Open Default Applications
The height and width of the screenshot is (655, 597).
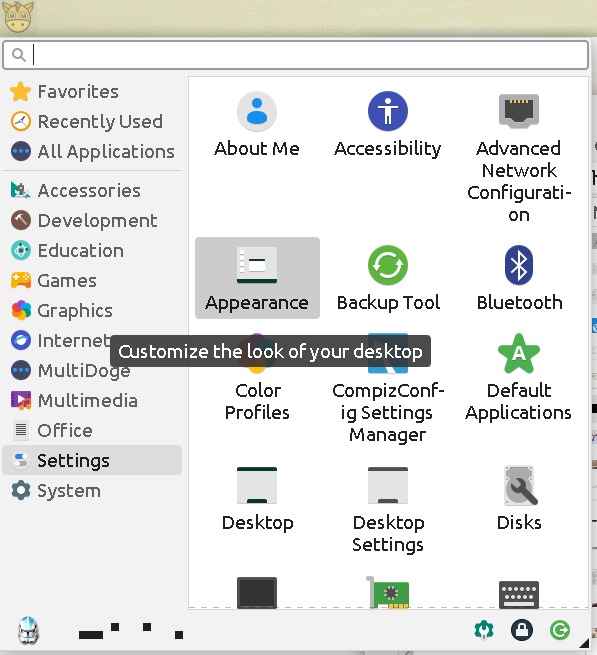click(519, 378)
